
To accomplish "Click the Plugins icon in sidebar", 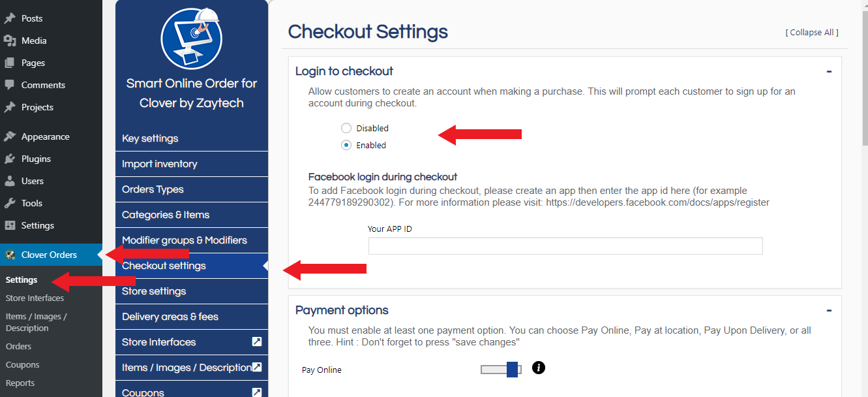I will [x=10, y=159].
